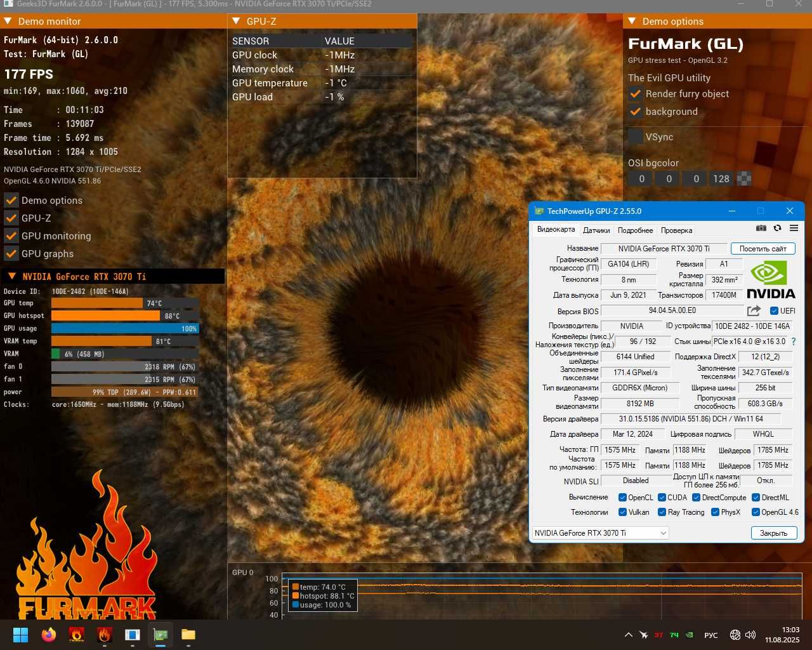The image size is (812, 650).
Task: Open the GPU-Z hamburger menu
Action: pyautogui.click(x=794, y=229)
